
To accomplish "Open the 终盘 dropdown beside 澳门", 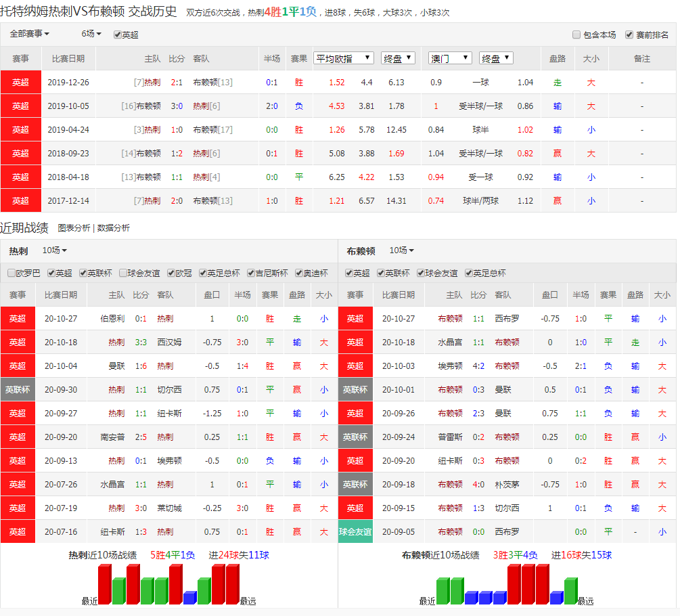I will 496,58.
